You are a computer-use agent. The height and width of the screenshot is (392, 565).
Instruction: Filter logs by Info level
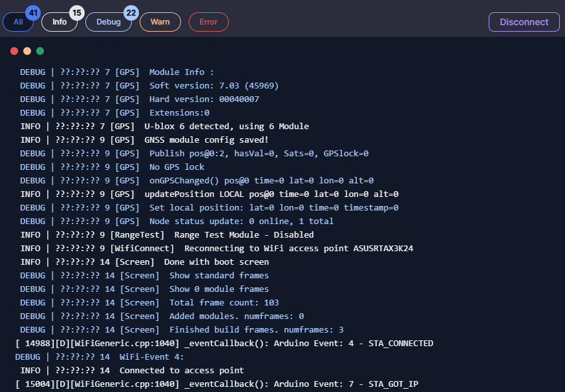point(59,22)
